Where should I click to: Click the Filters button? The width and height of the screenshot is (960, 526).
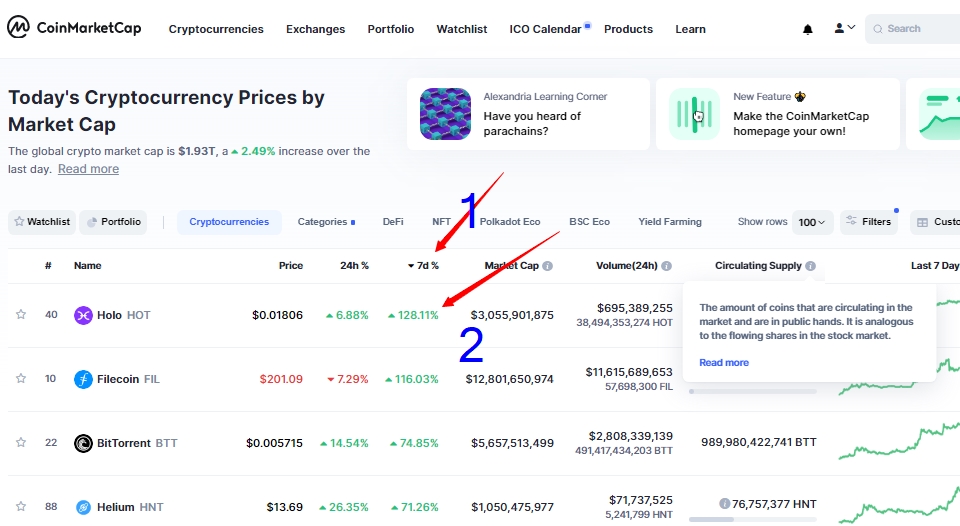868,222
